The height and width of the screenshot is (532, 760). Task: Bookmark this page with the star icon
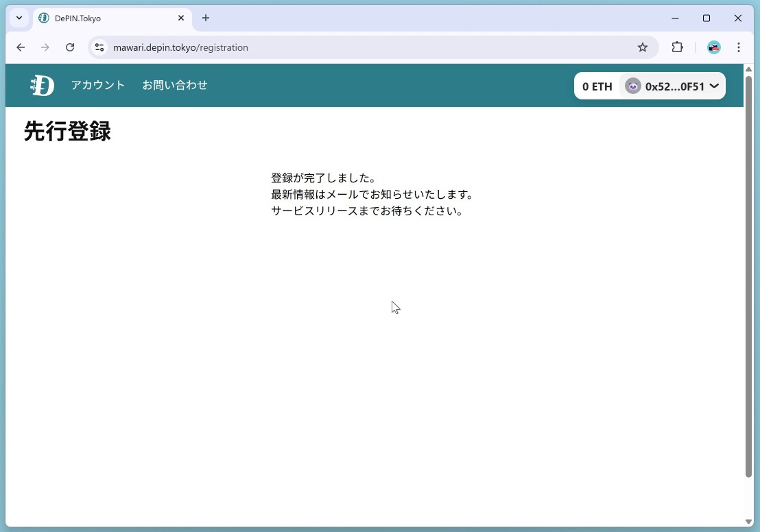point(643,47)
